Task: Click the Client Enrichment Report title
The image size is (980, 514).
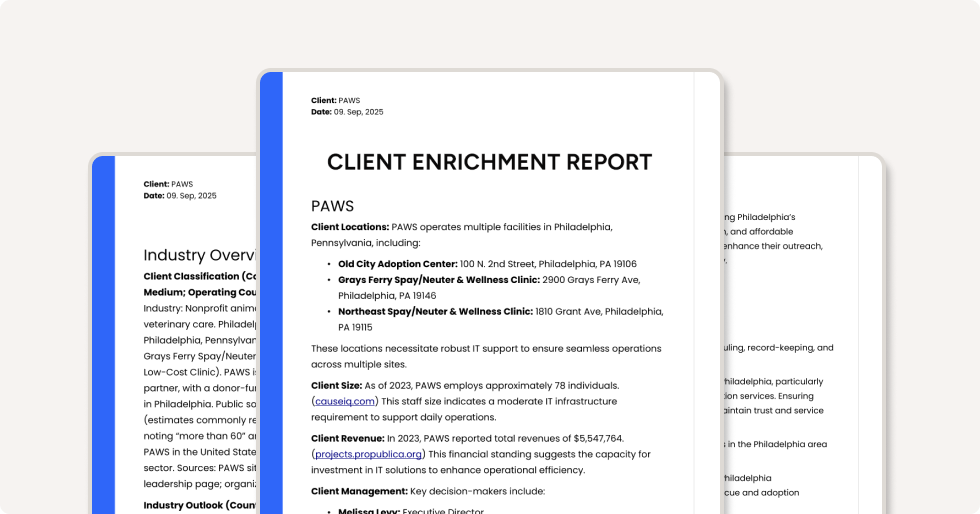Action: (x=489, y=162)
